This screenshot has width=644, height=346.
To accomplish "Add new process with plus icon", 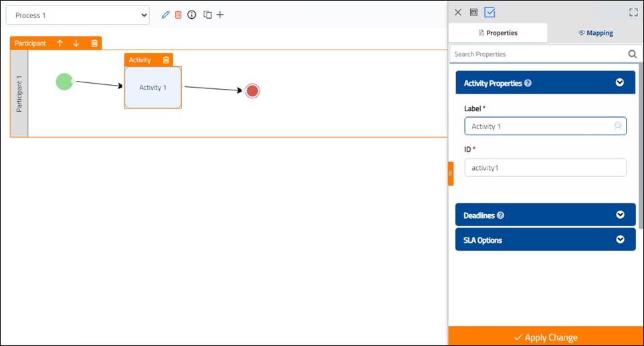I will tap(220, 15).
